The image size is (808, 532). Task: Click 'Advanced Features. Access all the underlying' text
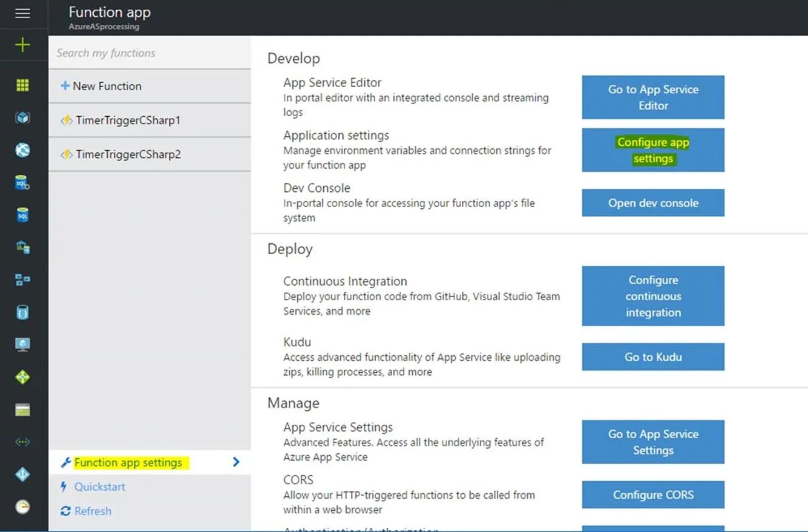tap(413, 450)
